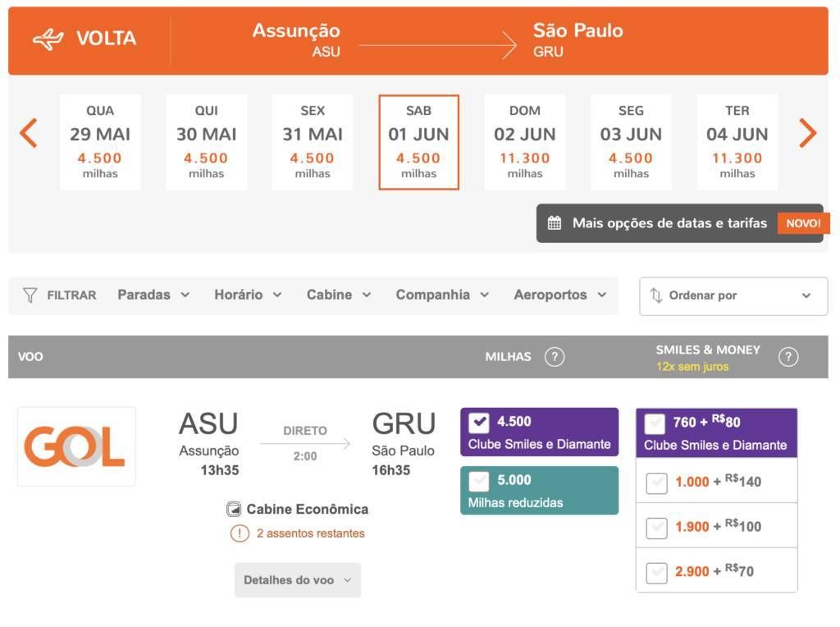Click the sort arrows icon

point(656,295)
